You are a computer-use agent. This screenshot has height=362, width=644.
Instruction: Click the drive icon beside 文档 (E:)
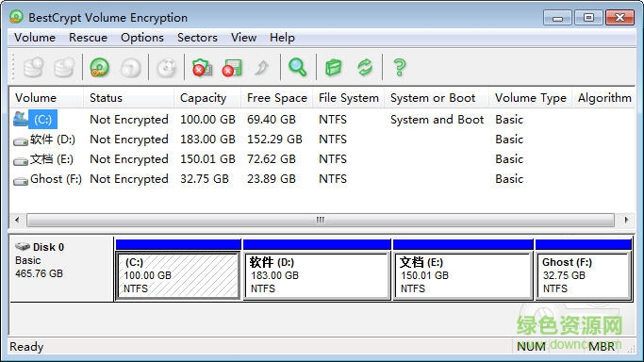tap(21, 161)
